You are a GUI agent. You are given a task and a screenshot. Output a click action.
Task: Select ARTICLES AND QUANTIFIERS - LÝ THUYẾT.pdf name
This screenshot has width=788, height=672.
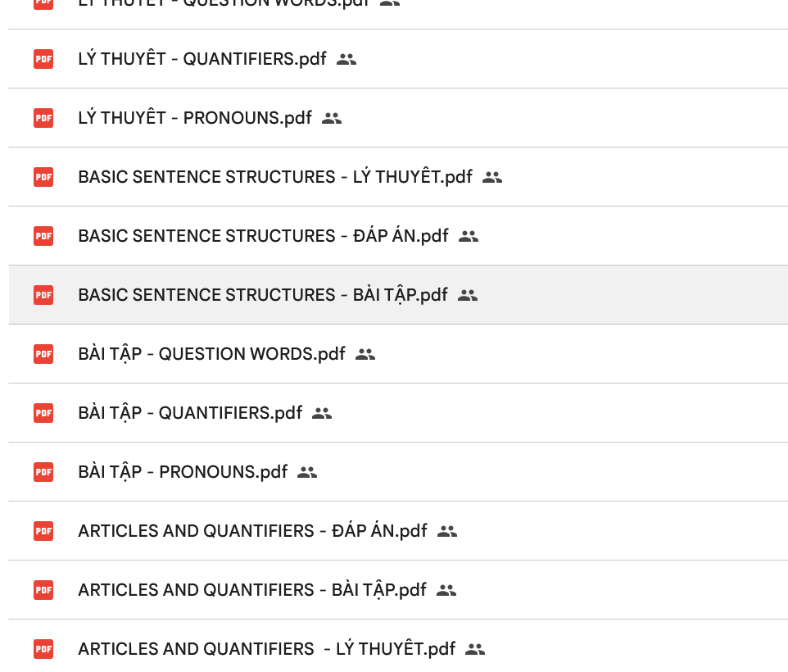(x=266, y=649)
